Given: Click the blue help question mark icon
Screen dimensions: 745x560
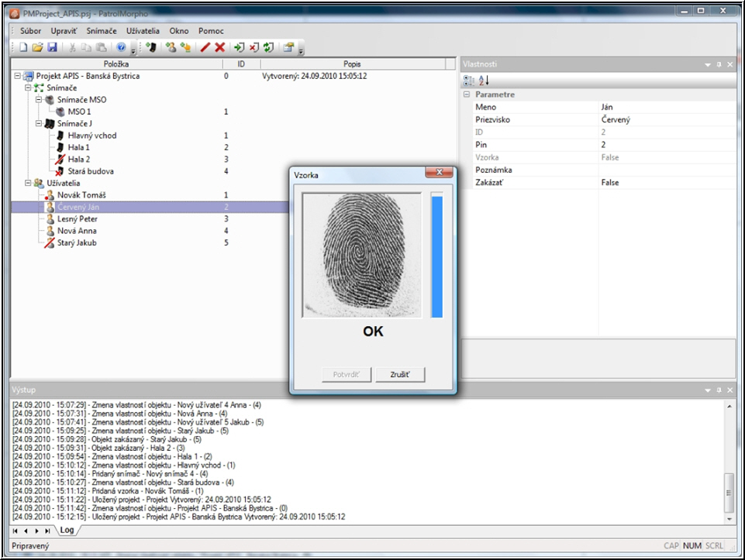Looking at the screenshot, I should point(121,47).
